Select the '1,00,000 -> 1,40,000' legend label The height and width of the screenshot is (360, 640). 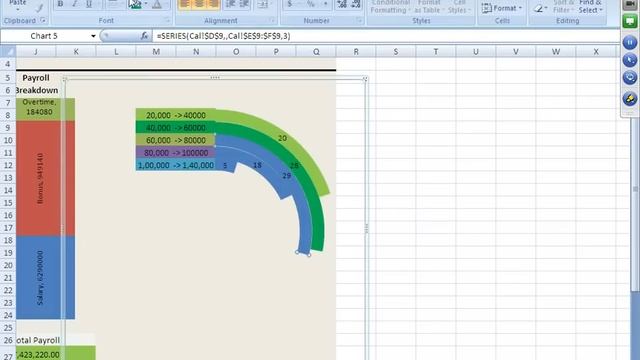coord(176,165)
